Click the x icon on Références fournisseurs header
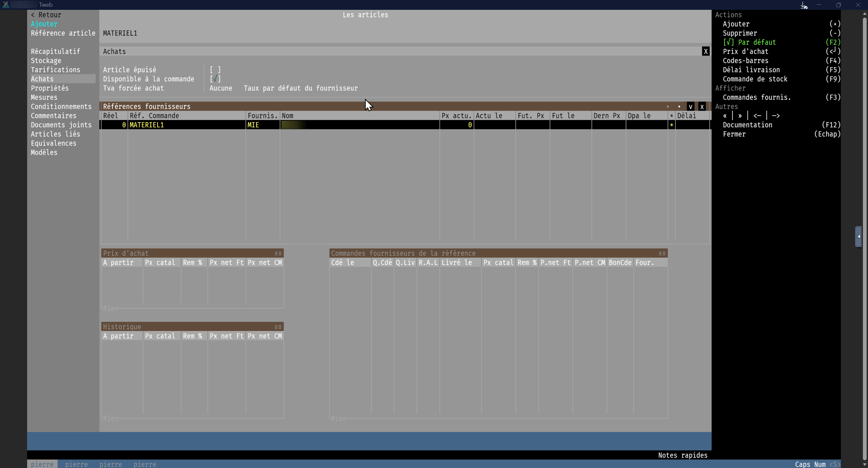This screenshot has width=868, height=468. coord(702,106)
